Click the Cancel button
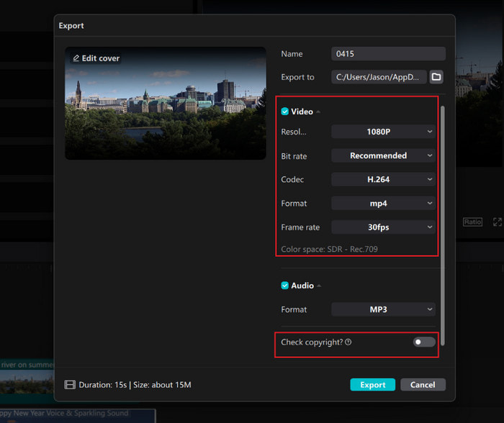Image resolution: width=504 pixels, height=423 pixels. [423, 384]
